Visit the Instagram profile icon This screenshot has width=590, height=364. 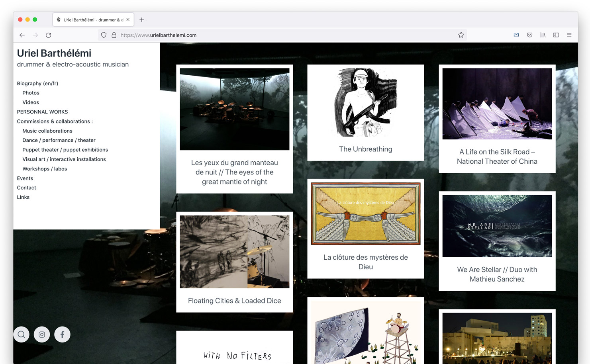[x=42, y=335]
